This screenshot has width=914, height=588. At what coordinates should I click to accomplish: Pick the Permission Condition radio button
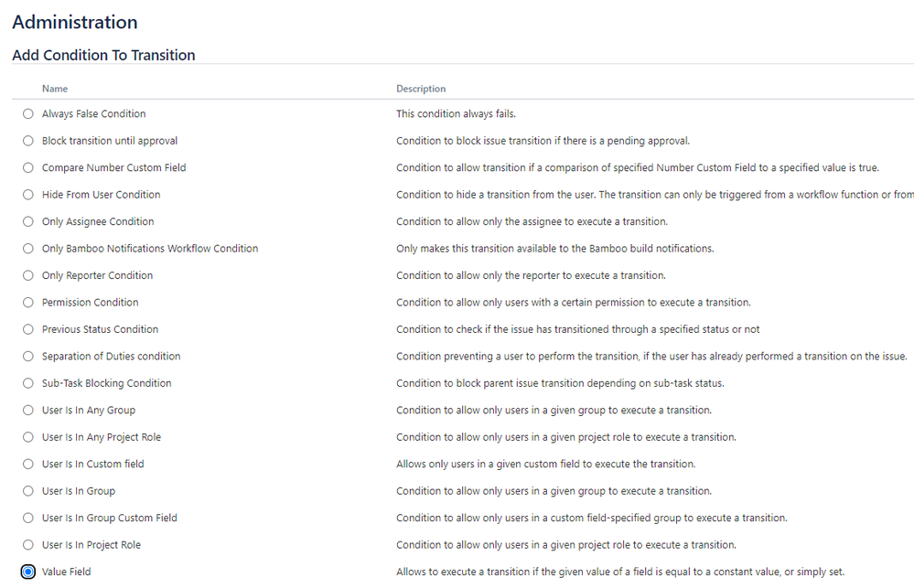pos(28,303)
